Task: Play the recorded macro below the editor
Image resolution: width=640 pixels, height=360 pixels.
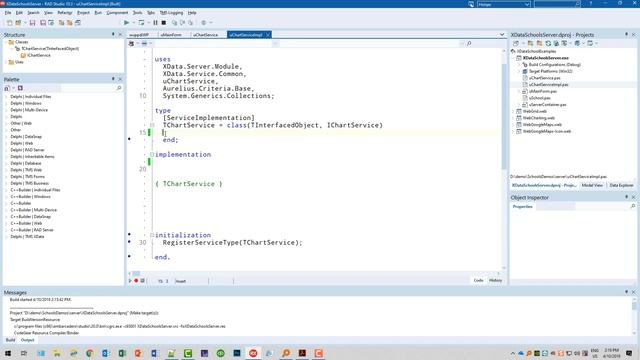Action: (x=130, y=281)
